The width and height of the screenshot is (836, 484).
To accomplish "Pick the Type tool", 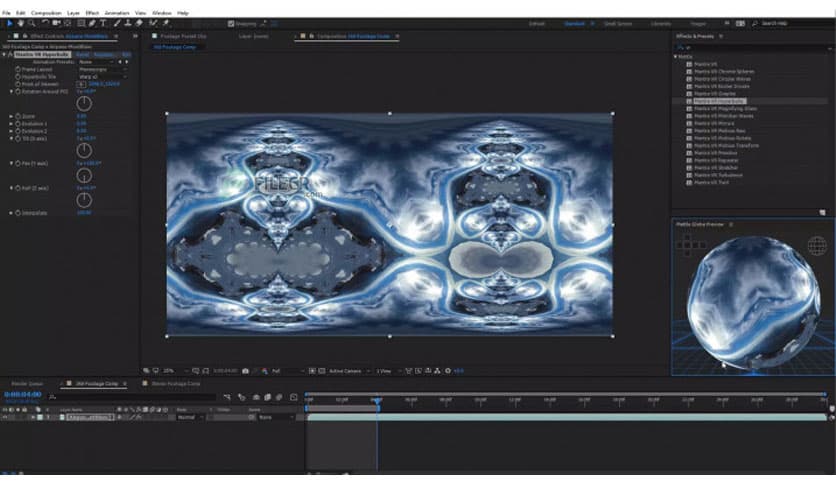I will click(104, 23).
